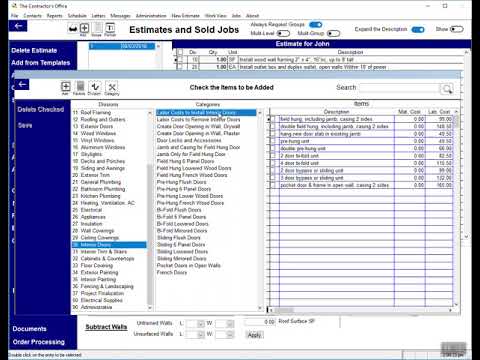Click the Format text icon in main toolbar
Screen dimensions: 480x360
click(x=110, y=28)
